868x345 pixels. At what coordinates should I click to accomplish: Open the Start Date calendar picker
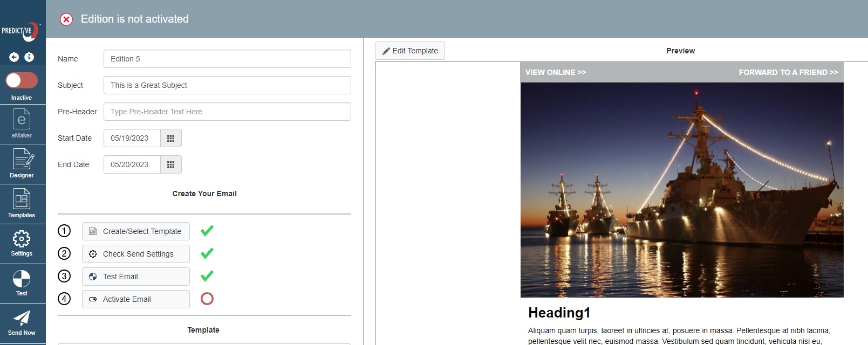pyautogui.click(x=170, y=138)
